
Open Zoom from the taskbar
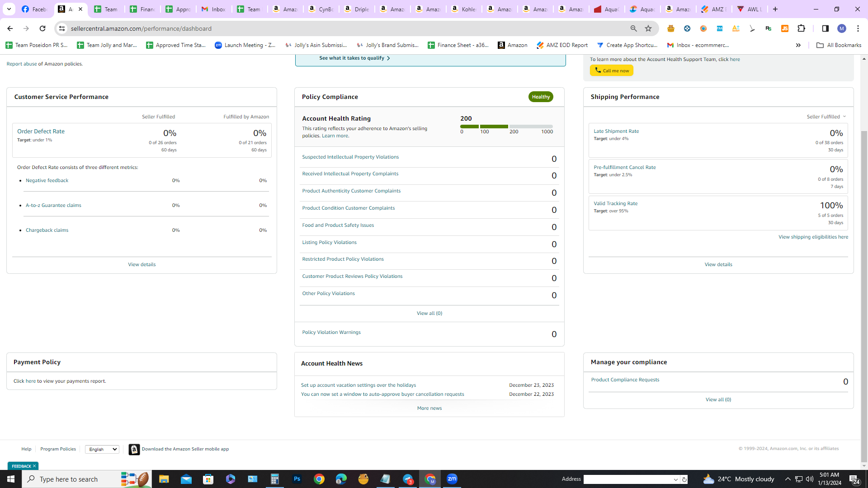point(452,479)
